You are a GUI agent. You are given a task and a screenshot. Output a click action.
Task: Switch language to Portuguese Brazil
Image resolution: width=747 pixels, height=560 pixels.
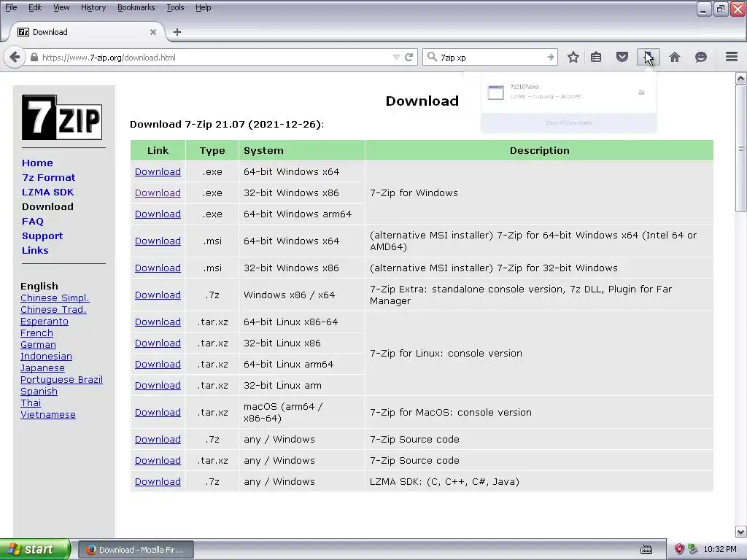[x=61, y=379]
